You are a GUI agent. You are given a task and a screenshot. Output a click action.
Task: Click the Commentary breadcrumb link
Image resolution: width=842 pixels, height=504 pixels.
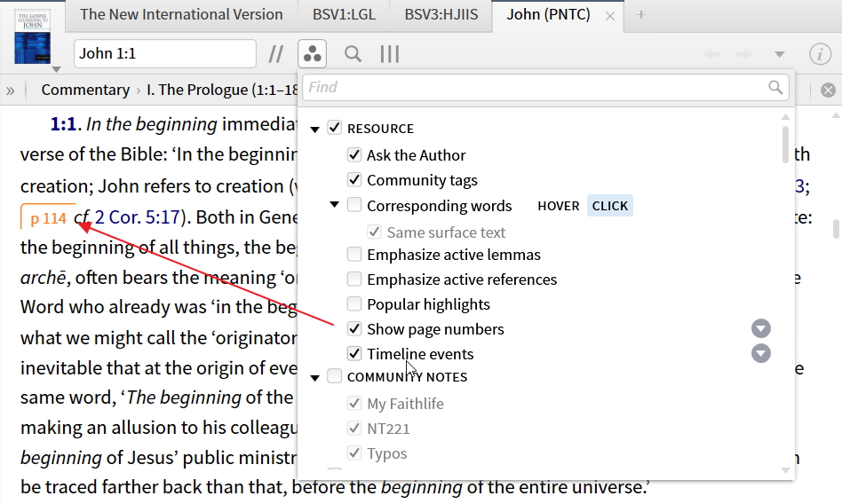[85, 90]
